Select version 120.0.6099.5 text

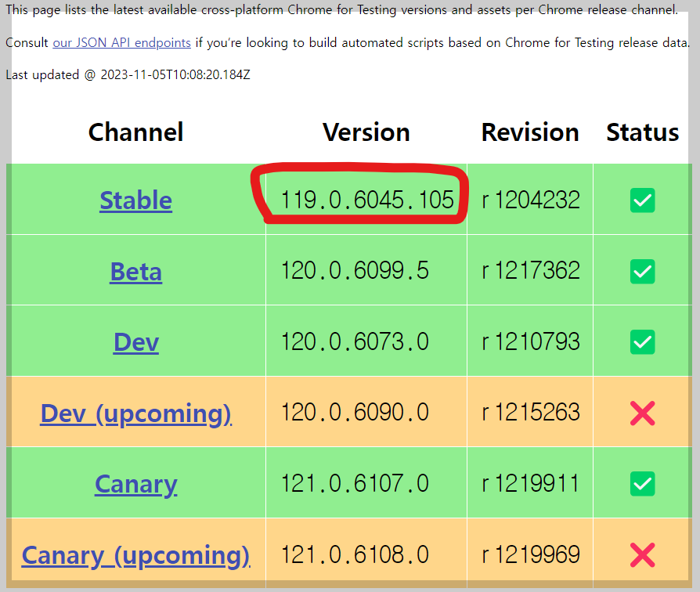coord(355,271)
